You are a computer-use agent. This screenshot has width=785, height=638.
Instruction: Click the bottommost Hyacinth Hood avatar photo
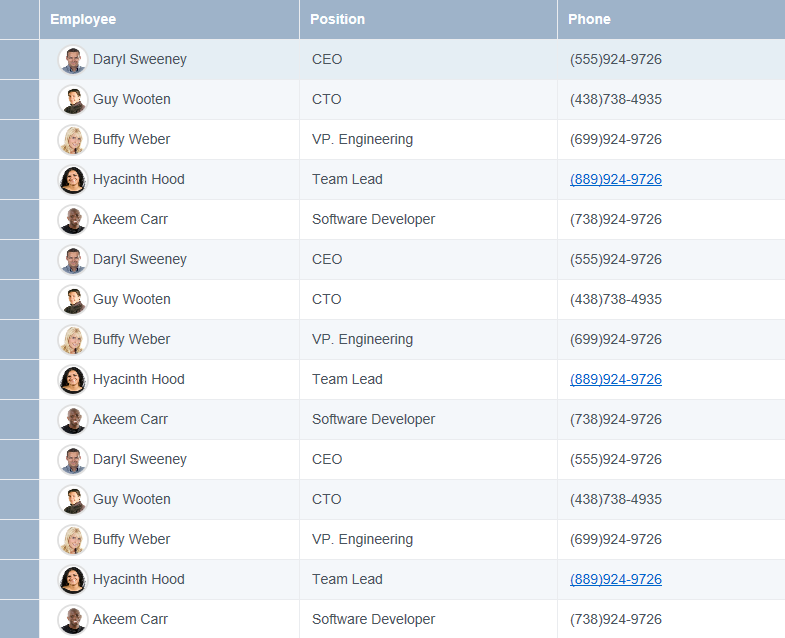pos(73,579)
